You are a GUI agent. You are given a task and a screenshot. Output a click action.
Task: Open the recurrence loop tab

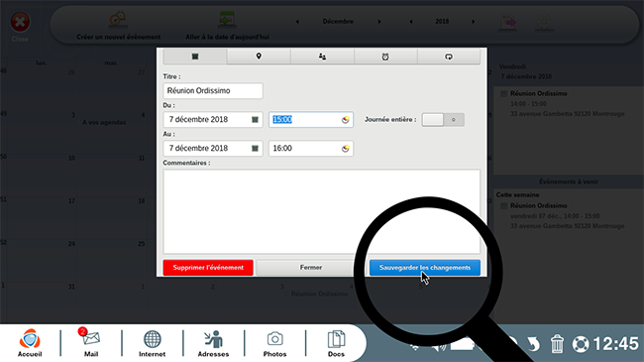point(449,57)
